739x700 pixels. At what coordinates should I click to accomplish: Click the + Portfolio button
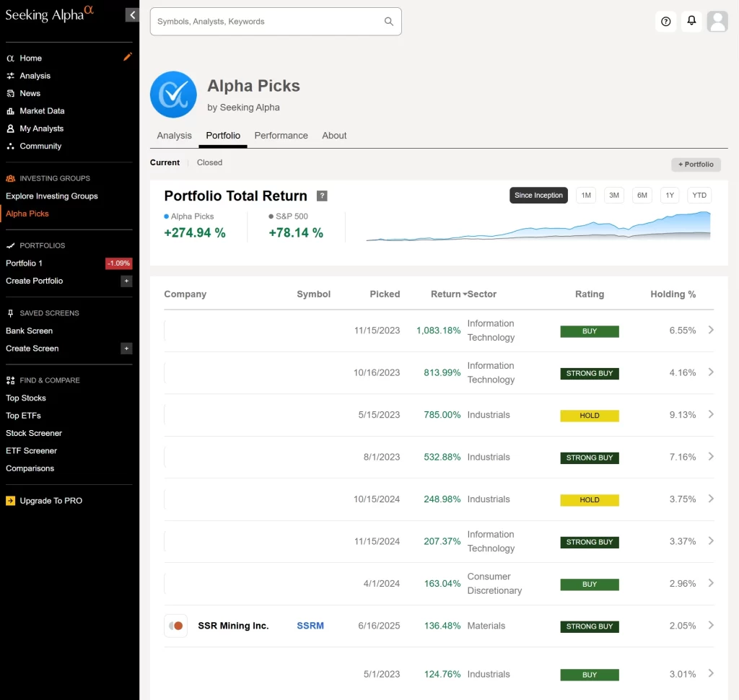(696, 165)
